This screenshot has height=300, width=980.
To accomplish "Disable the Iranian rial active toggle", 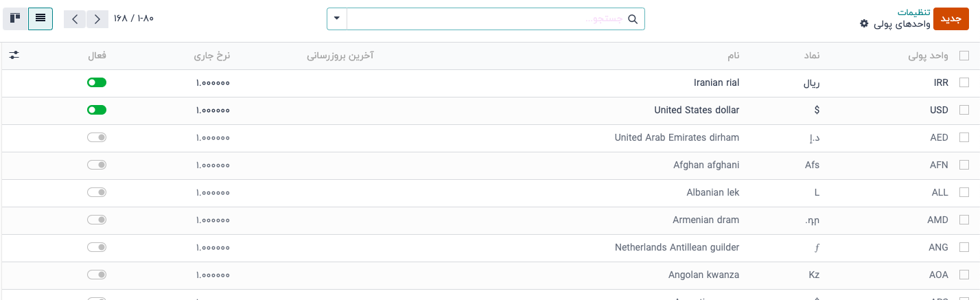I will [x=97, y=82].
